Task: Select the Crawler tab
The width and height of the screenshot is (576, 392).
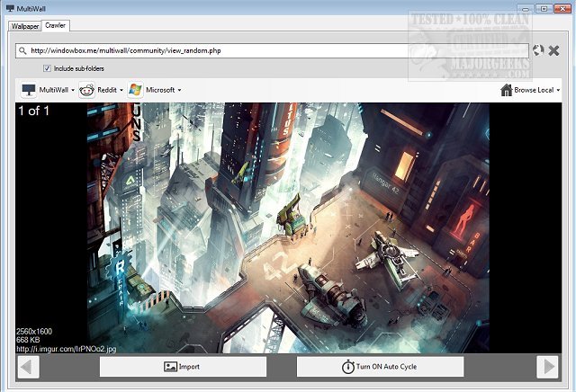Action: [56, 25]
